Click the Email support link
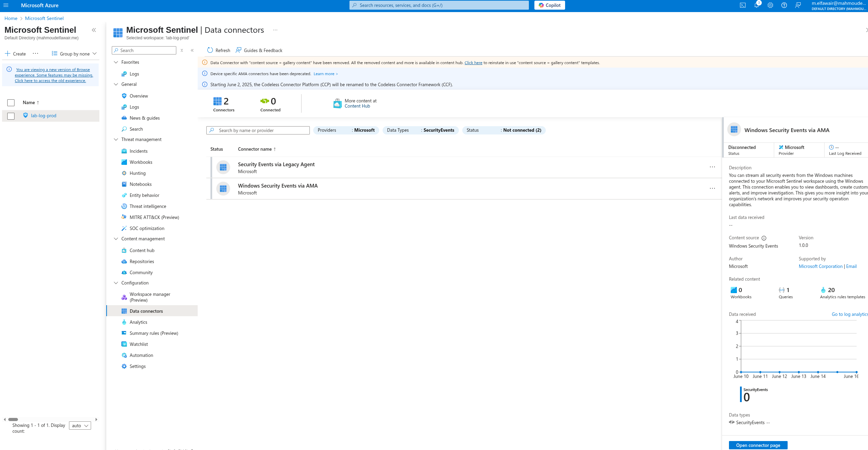 [x=851, y=266]
